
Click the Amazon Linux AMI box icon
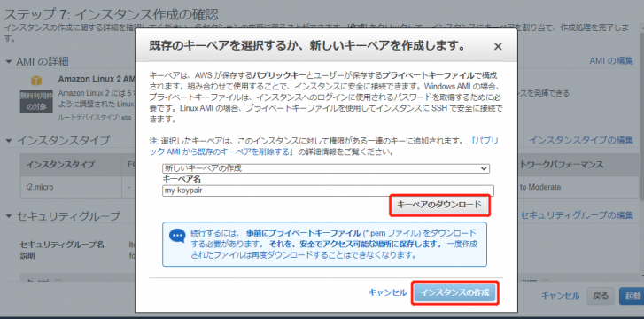click(x=36, y=80)
